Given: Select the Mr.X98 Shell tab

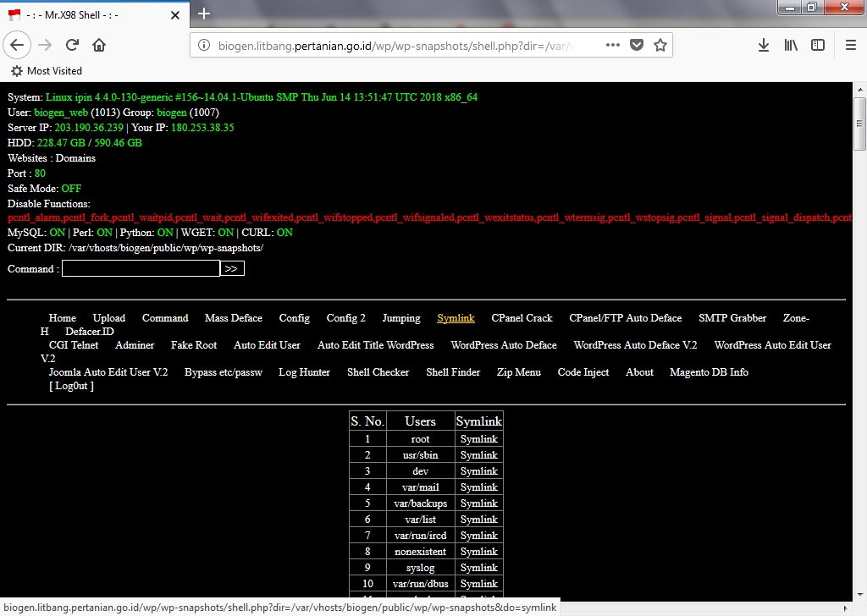Looking at the screenshot, I should point(95,15).
